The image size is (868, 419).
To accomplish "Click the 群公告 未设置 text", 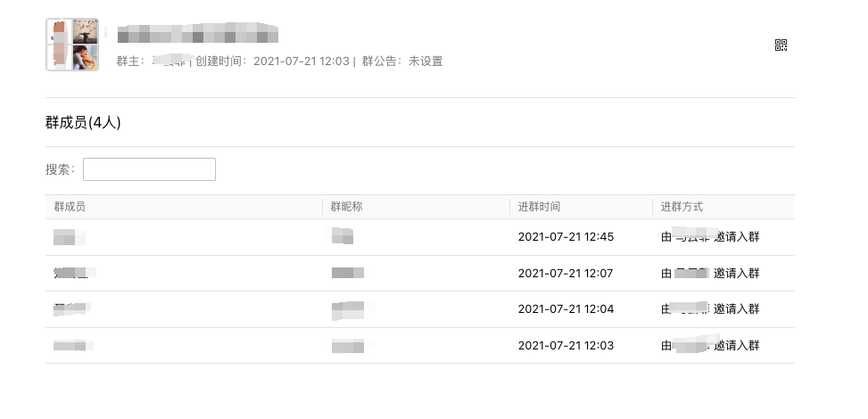I will pyautogui.click(x=402, y=61).
